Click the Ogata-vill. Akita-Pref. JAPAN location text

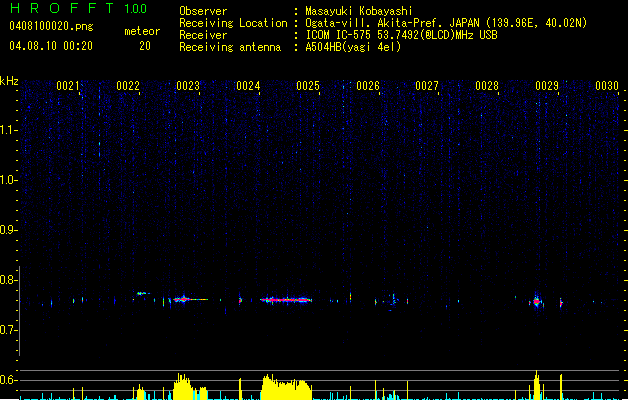(x=446, y=23)
